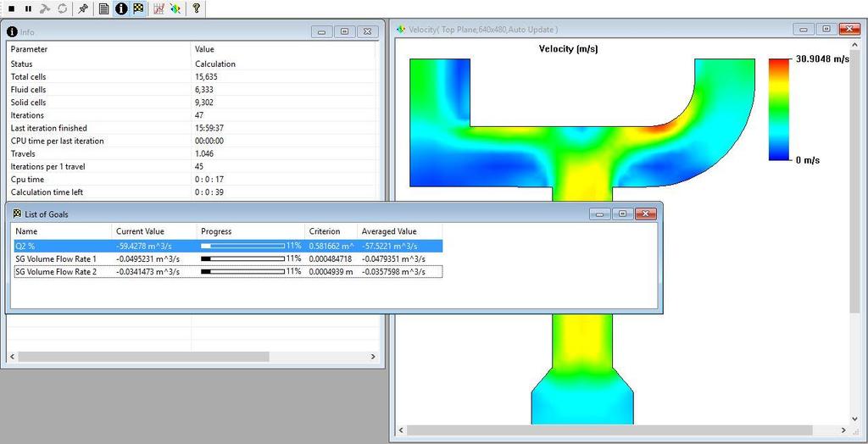The width and height of the screenshot is (868, 444).
Task: Maximize the Velocity plot window
Action: 826,30
